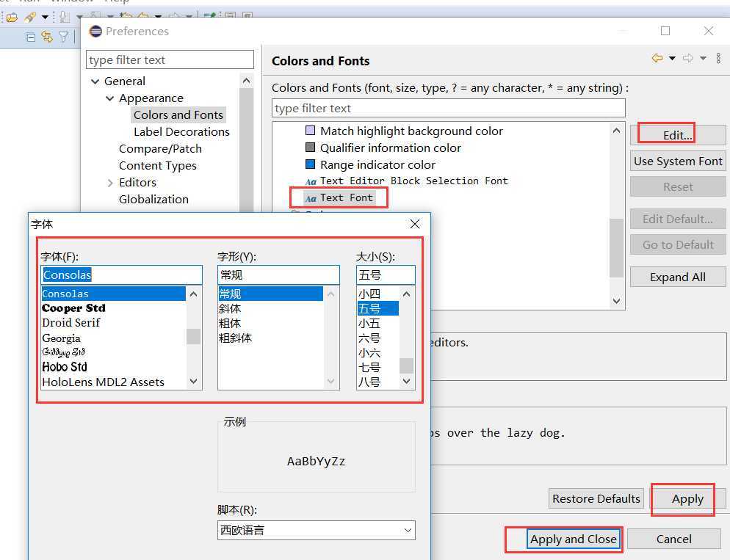Select 粗斜体 bold italic font style
Viewport: 730px width, 560px height.
click(235, 338)
